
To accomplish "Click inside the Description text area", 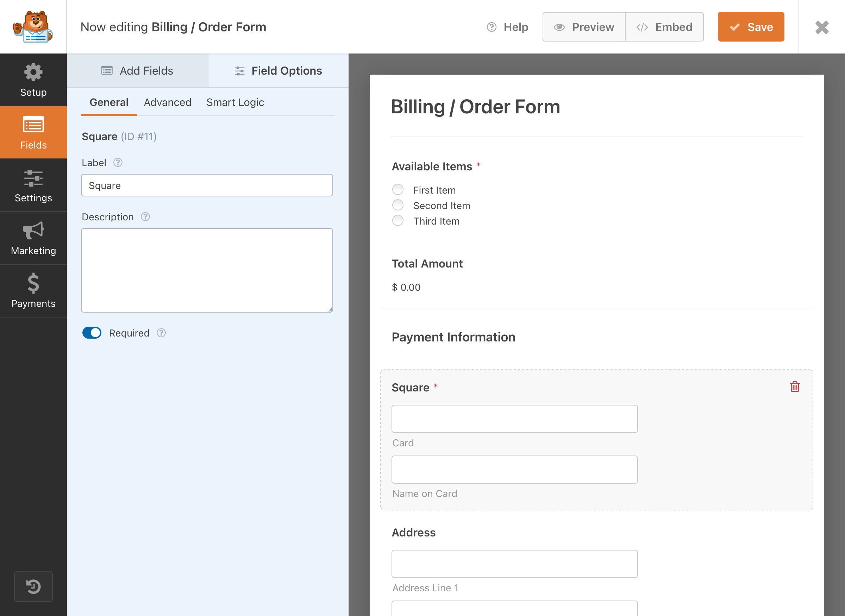I will click(207, 270).
